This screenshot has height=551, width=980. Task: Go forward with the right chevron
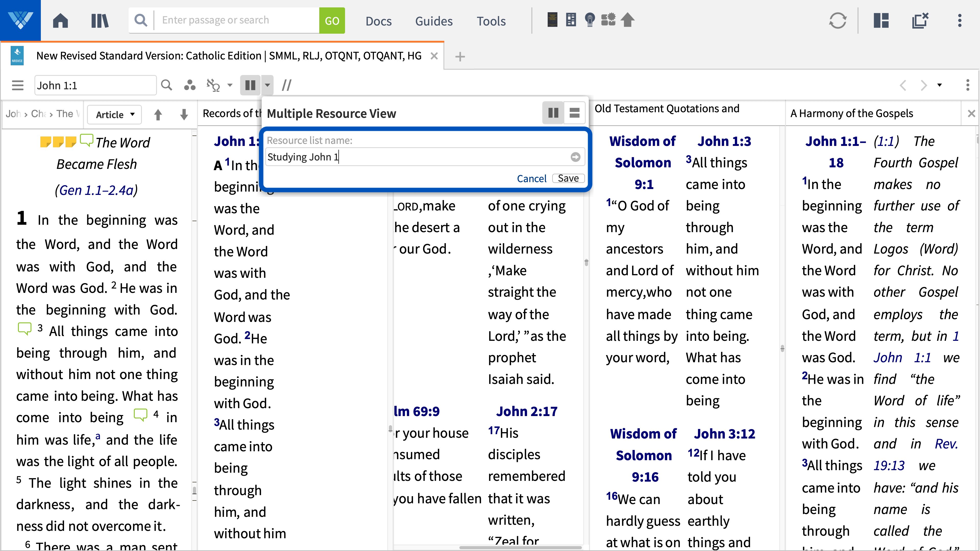[x=924, y=85]
